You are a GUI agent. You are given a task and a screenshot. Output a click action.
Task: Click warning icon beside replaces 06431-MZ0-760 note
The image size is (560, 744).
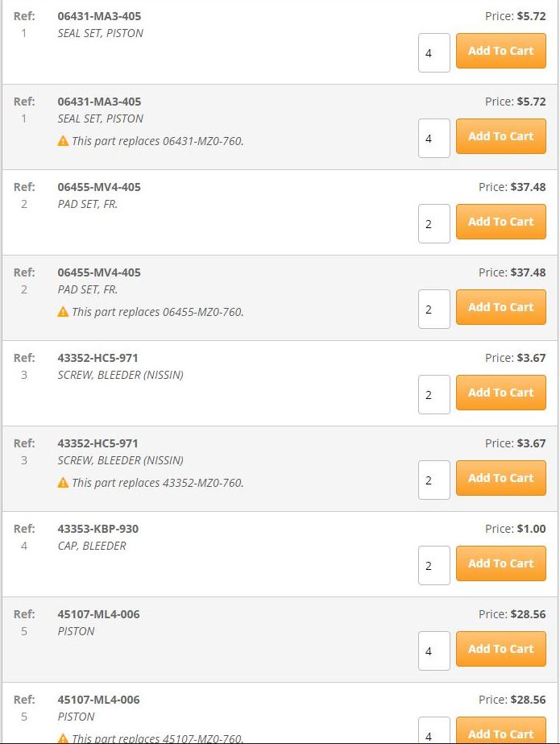click(63, 141)
